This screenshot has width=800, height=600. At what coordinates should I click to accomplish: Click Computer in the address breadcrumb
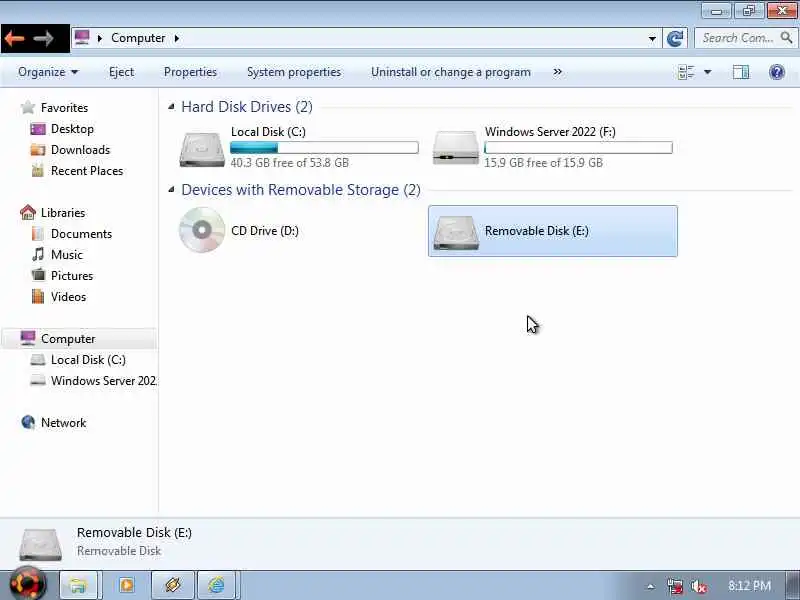(x=138, y=38)
